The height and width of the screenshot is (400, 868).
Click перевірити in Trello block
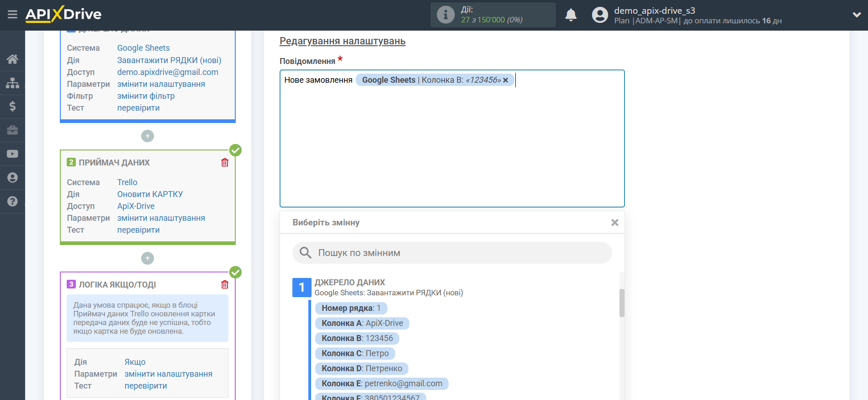coord(138,230)
